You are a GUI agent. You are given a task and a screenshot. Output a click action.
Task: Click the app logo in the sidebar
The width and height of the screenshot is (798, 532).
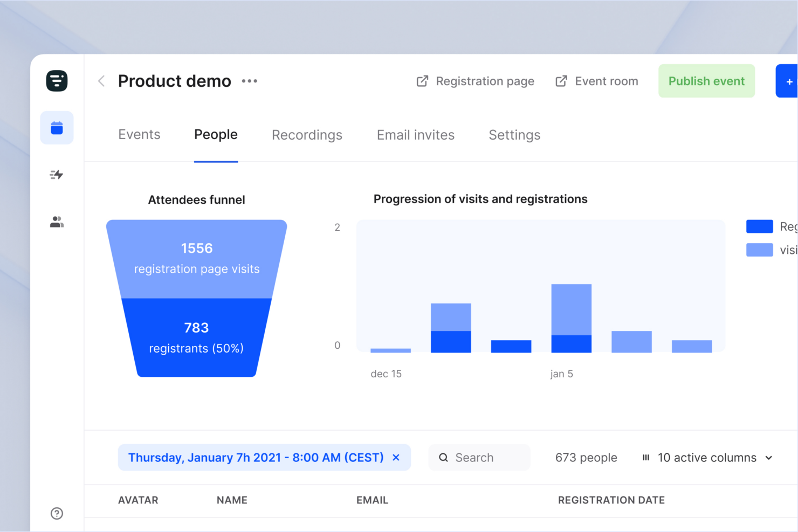pyautogui.click(x=57, y=81)
